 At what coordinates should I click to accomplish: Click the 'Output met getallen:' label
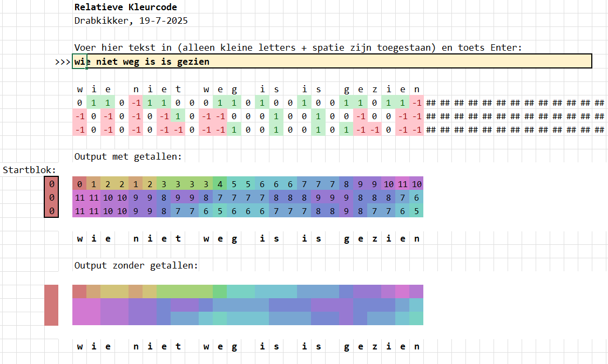click(128, 156)
